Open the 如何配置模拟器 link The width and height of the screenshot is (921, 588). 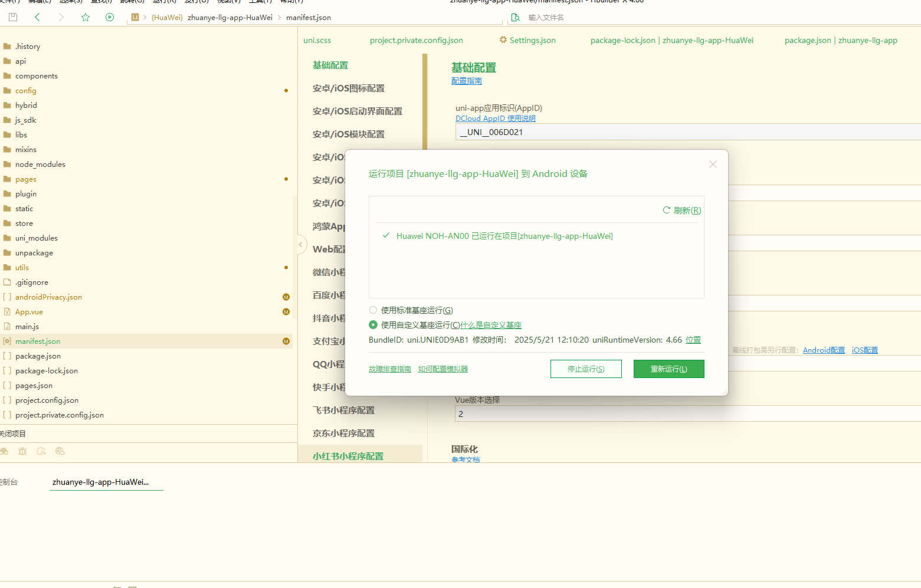tap(443, 369)
